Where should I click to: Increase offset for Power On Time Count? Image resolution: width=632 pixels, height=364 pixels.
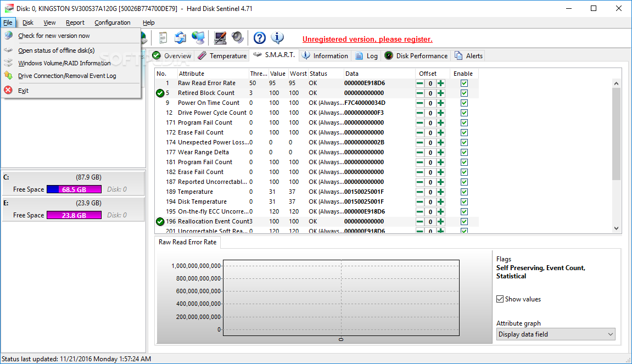pyautogui.click(x=440, y=103)
